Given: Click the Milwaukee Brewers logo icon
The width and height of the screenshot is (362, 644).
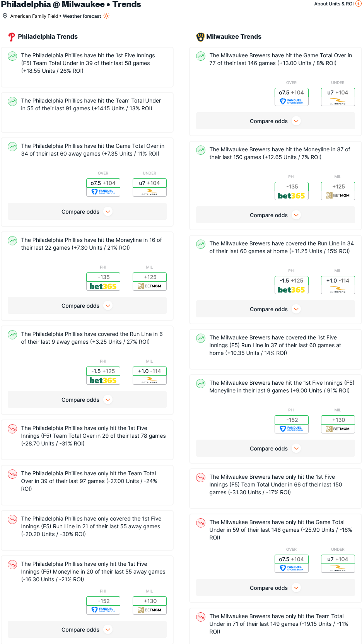Looking at the screenshot, I should 200,37.
